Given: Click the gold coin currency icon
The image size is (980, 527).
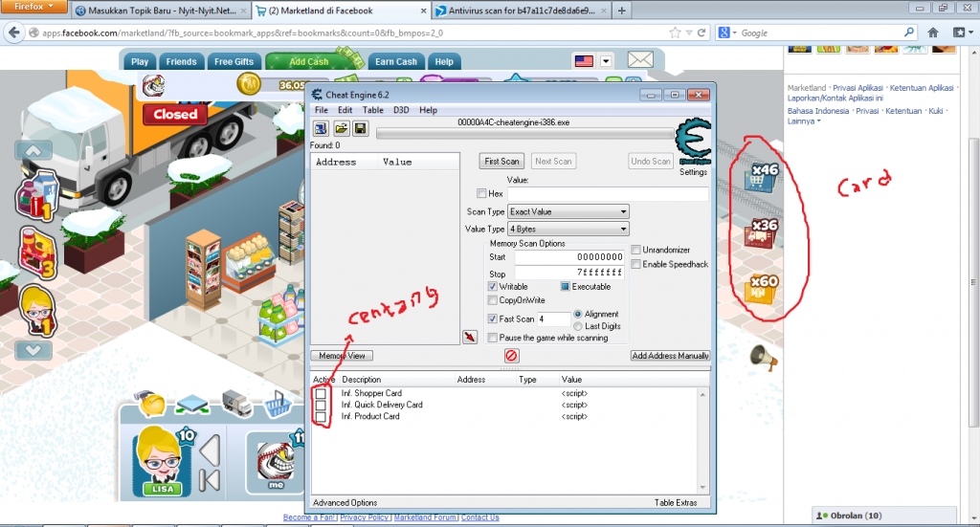Looking at the screenshot, I should (249, 83).
